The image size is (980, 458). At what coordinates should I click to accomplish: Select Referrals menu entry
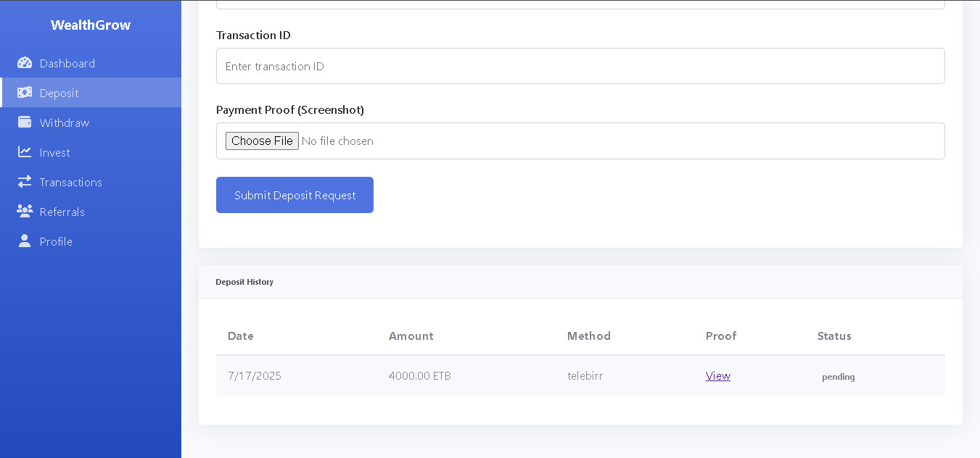91,212
